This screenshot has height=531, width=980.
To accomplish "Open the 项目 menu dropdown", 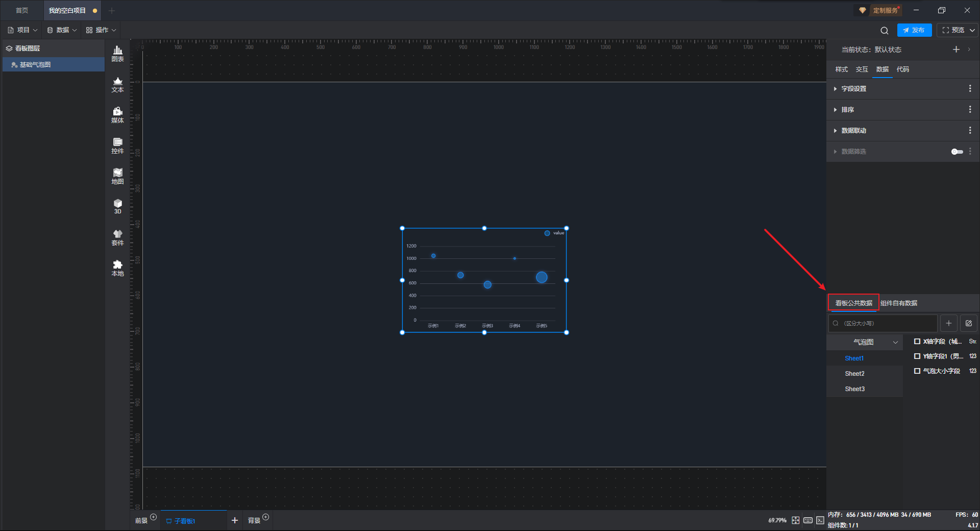I will 22,30.
